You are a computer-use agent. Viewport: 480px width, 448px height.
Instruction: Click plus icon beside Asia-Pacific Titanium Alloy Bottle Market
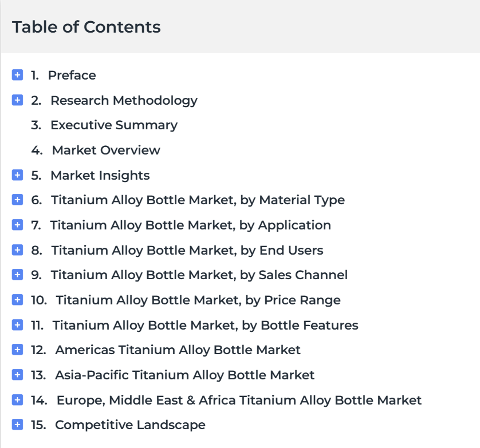(x=17, y=375)
